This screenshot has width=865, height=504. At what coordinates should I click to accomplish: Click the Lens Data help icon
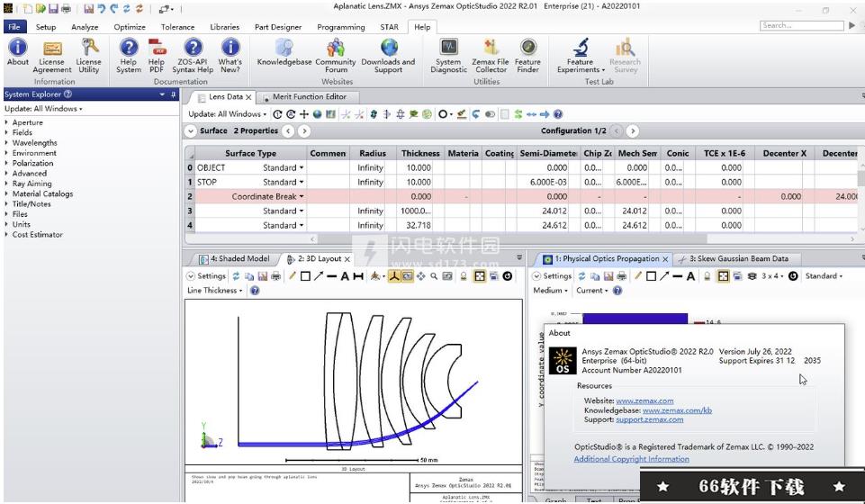(558, 114)
